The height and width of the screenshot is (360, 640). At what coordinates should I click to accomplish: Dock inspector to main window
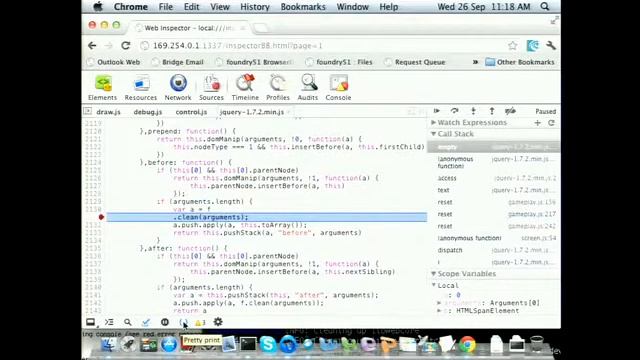coord(91,322)
